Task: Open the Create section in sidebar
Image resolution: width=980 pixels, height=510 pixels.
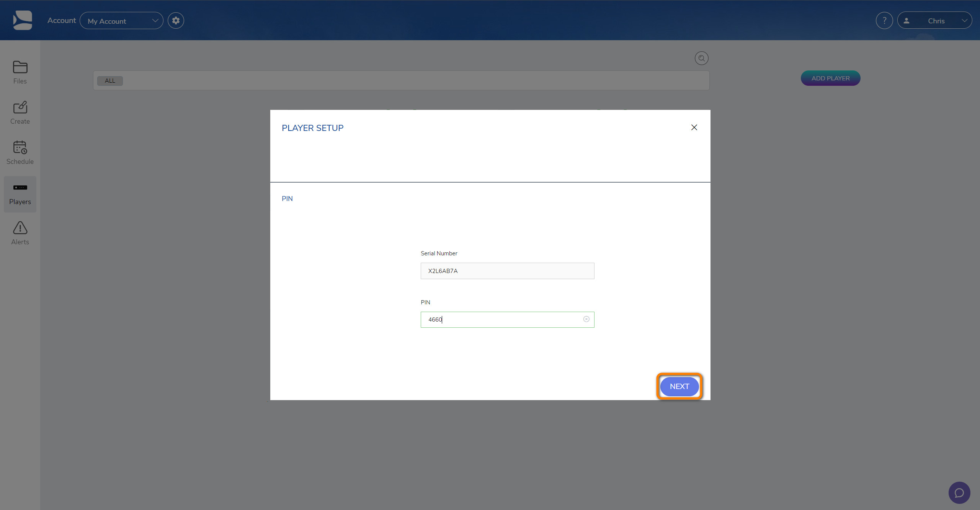Action: pos(20,113)
